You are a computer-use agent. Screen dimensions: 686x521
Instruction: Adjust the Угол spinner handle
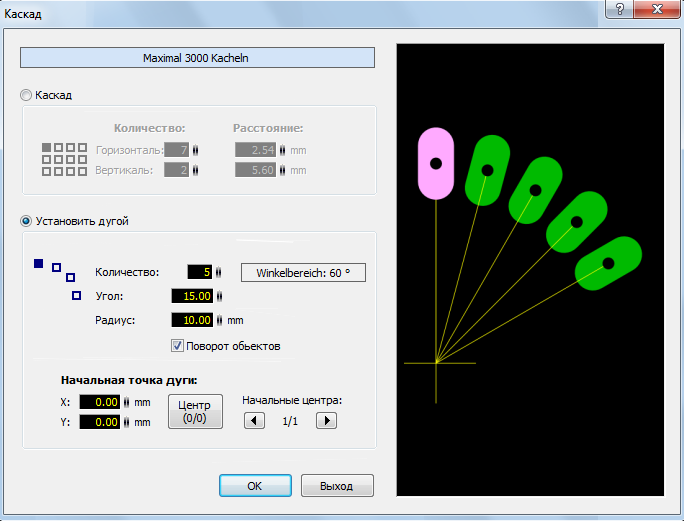[219, 296]
